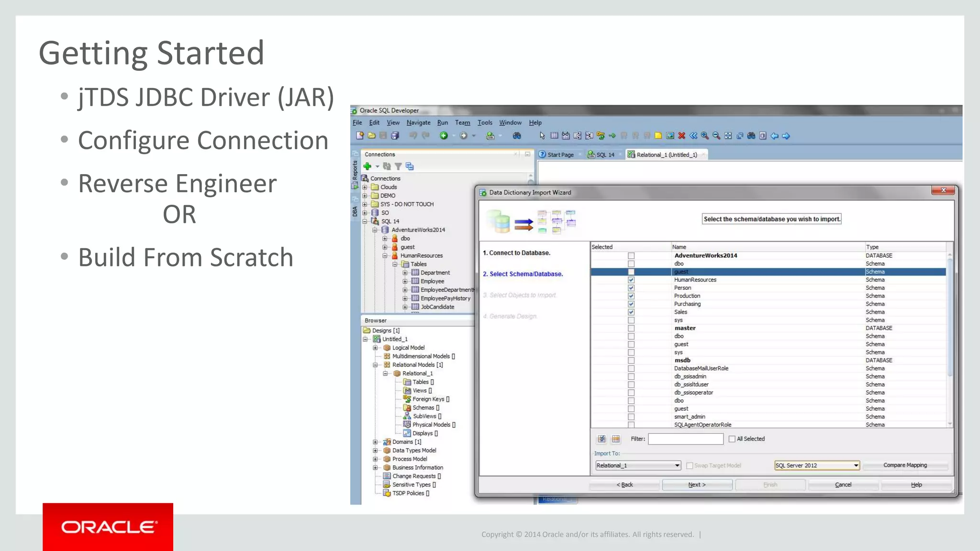Open the File menu

357,122
